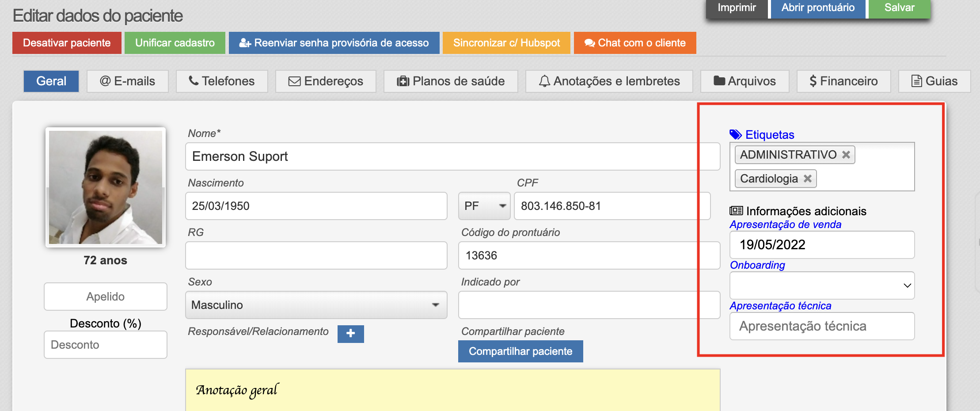Click the Apelido input field
This screenshot has width=980, height=411.
pyautogui.click(x=106, y=297)
